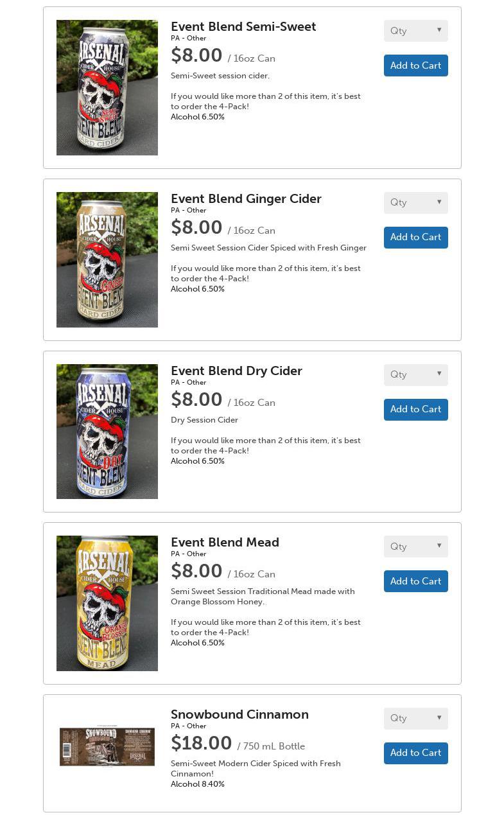
Task: Open the Event Blend Mead title
Action: tap(225, 543)
